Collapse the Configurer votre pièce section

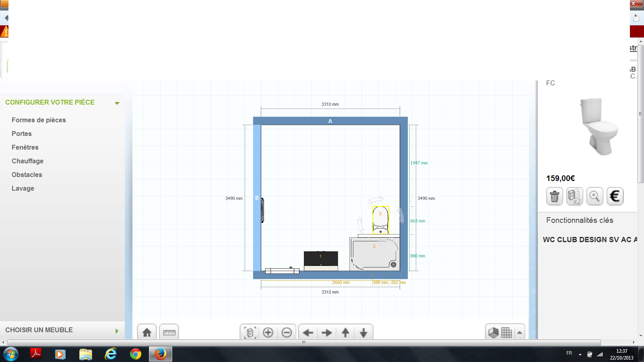tap(117, 103)
